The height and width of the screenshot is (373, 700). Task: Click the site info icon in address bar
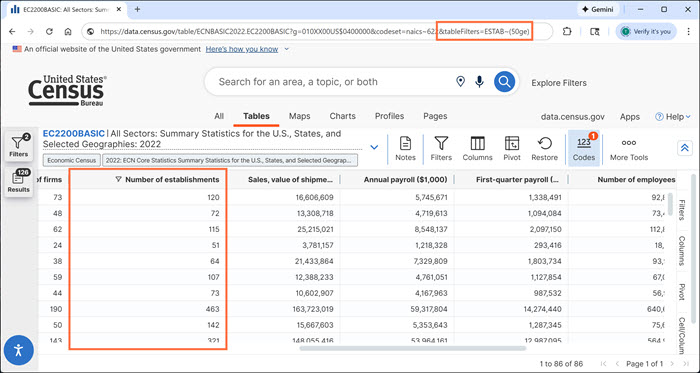[x=91, y=32]
